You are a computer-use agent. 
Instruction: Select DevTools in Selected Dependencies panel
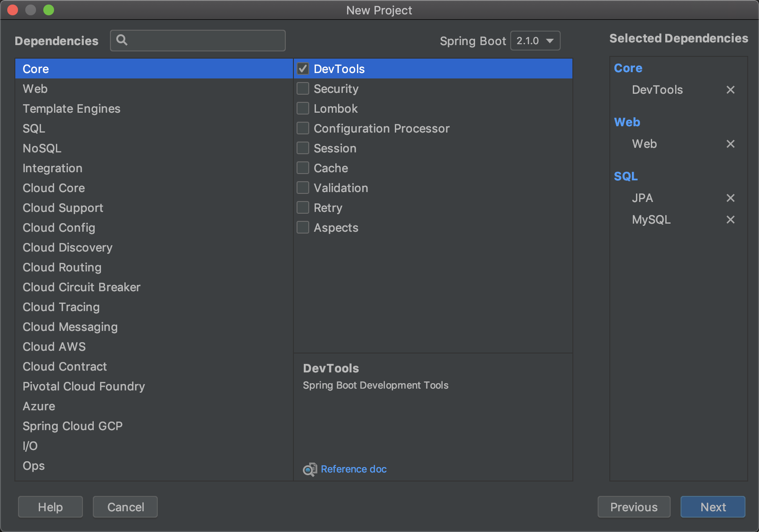click(x=658, y=90)
